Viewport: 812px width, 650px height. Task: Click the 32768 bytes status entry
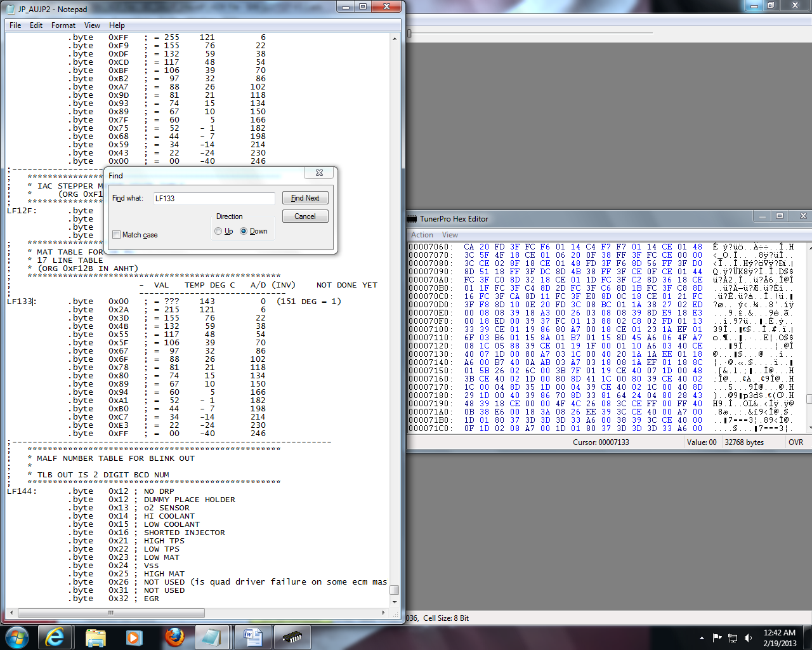[x=744, y=442]
